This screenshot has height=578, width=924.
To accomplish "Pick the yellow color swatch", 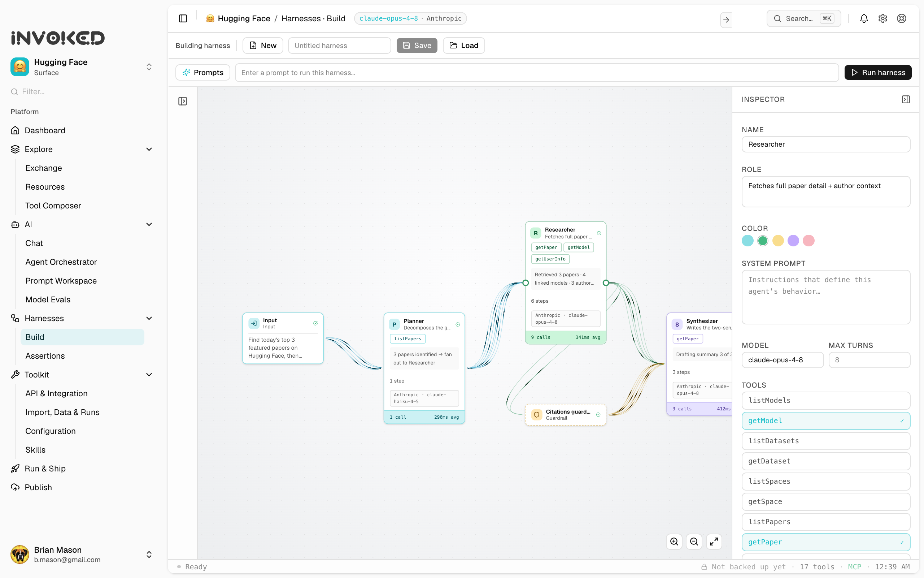I will (x=778, y=241).
